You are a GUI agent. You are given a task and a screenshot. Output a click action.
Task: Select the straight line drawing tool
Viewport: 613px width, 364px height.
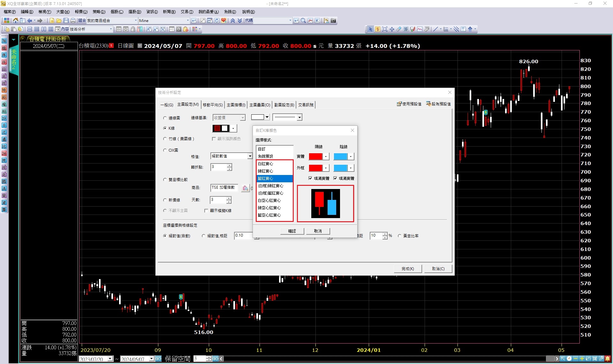click(x=435, y=29)
